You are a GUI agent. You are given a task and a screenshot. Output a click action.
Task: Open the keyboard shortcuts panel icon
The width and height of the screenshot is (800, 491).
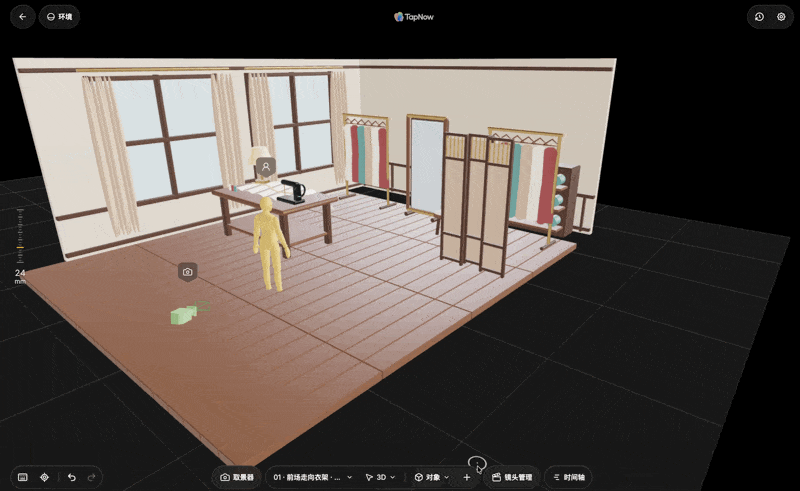click(x=22, y=477)
